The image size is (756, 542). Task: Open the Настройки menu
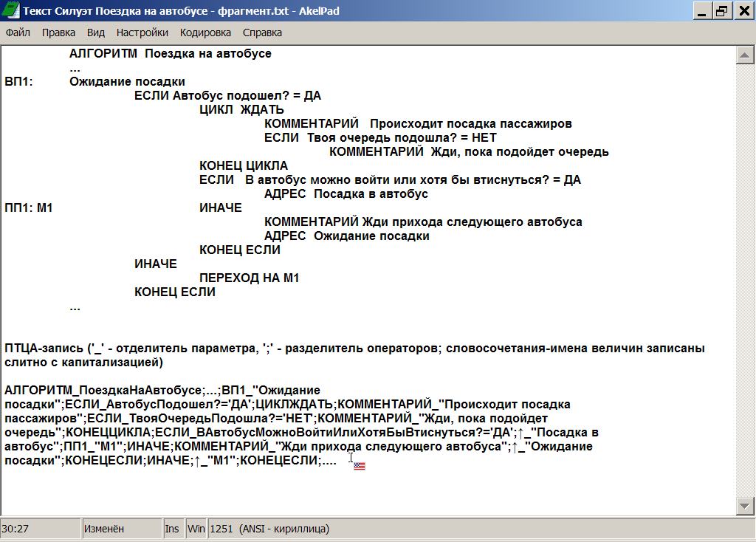[x=142, y=32]
